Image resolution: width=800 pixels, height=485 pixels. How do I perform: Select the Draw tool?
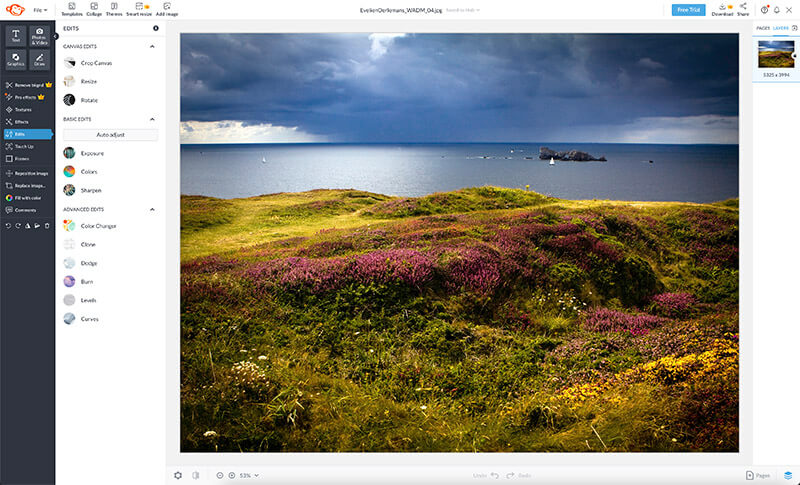tap(40, 59)
